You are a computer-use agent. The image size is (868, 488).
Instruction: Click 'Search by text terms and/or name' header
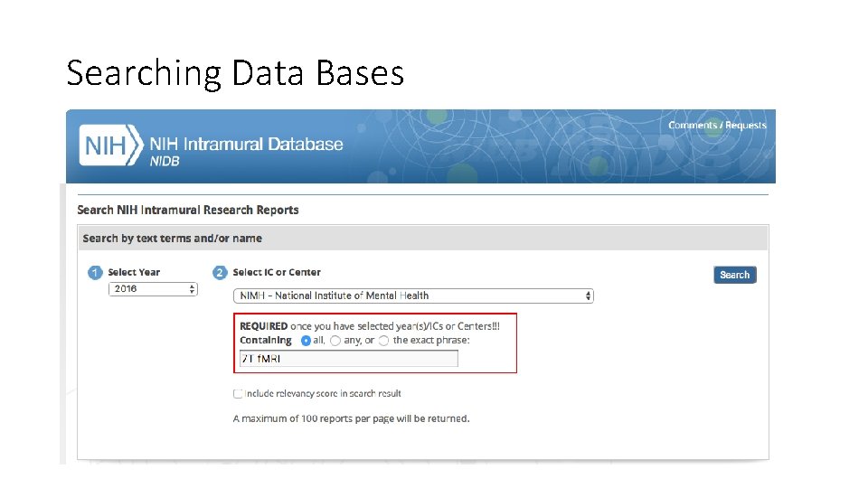pyautogui.click(x=172, y=239)
